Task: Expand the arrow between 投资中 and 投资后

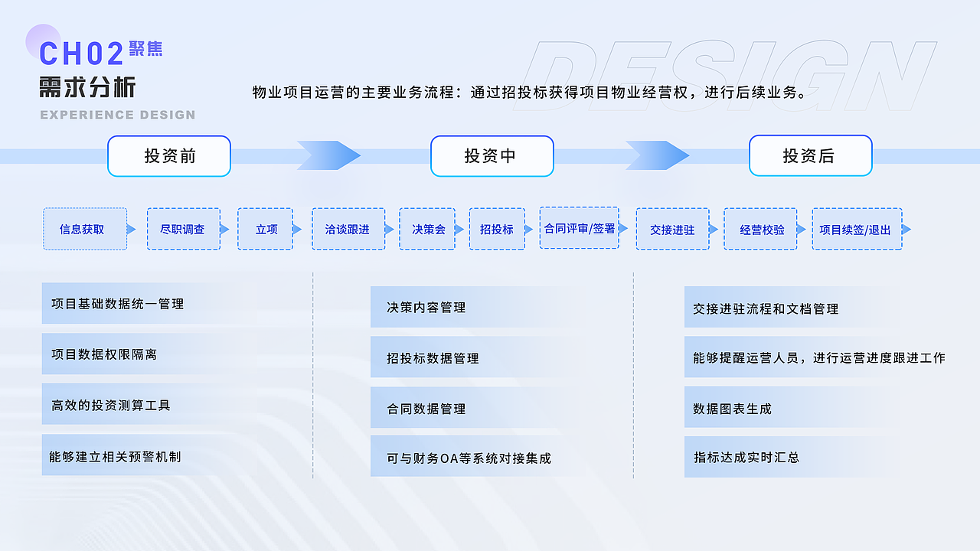Action: (656, 155)
